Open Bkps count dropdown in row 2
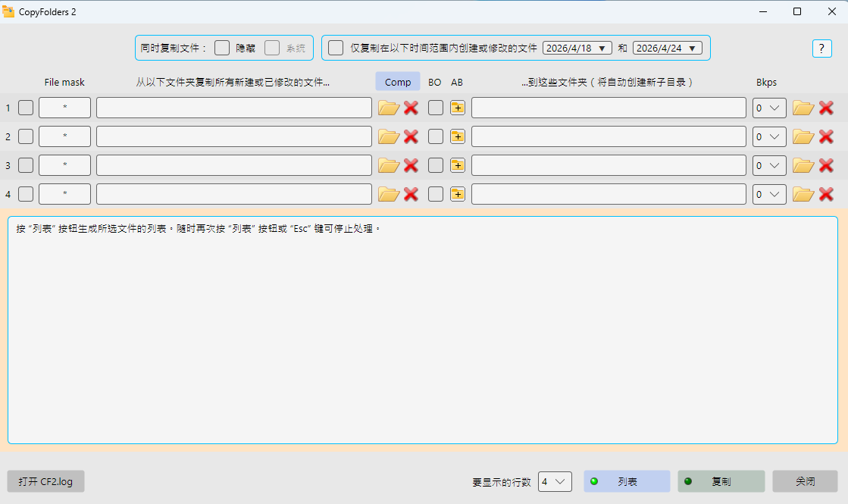Screen dimensions: 848x504 pyautogui.click(x=769, y=136)
